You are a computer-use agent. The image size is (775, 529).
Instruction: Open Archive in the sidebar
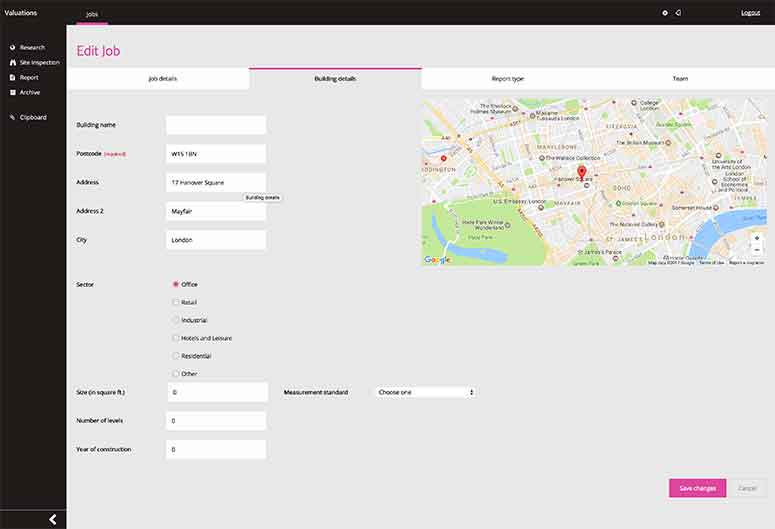click(x=25, y=92)
